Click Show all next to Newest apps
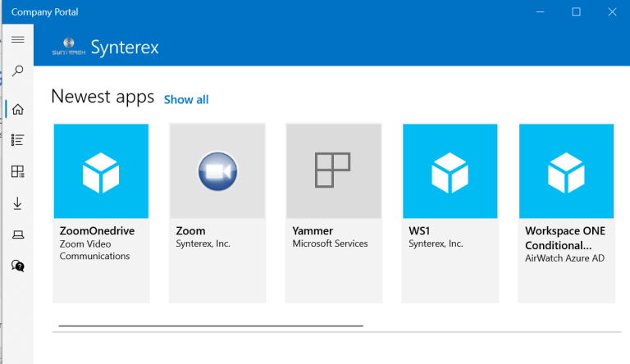Viewport: 630px width, 364px height. pos(186,100)
